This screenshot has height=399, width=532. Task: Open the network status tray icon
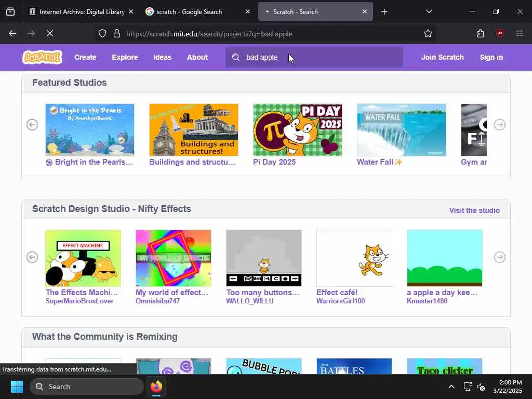(468, 387)
